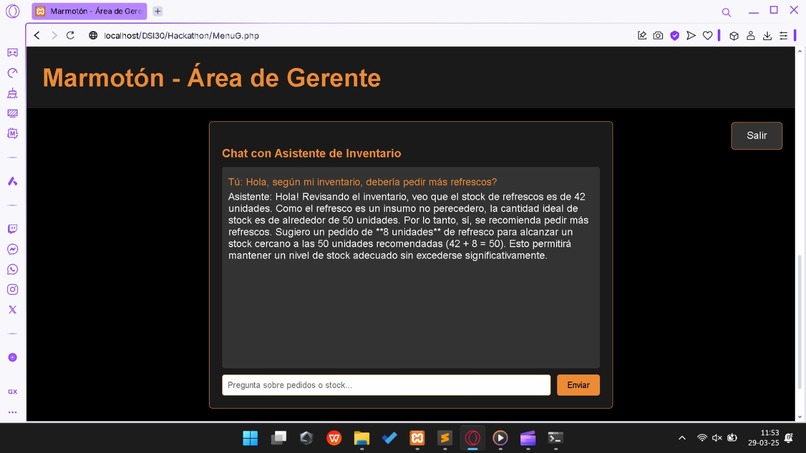This screenshot has width=806, height=453.
Task: Click the 'Tú: Hola, según mi inventario' message
Action: coord(362,182)
